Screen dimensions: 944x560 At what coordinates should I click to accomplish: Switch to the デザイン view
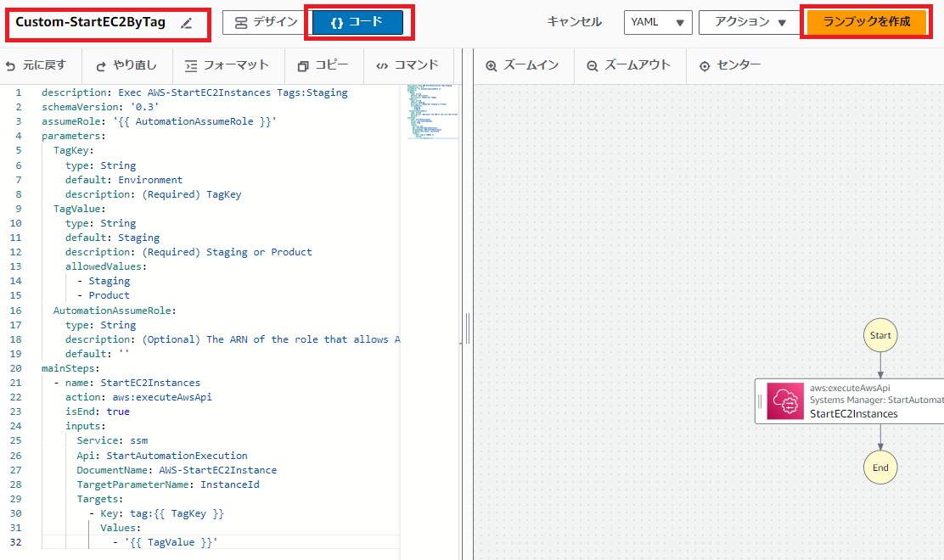[x=266, y=22]
